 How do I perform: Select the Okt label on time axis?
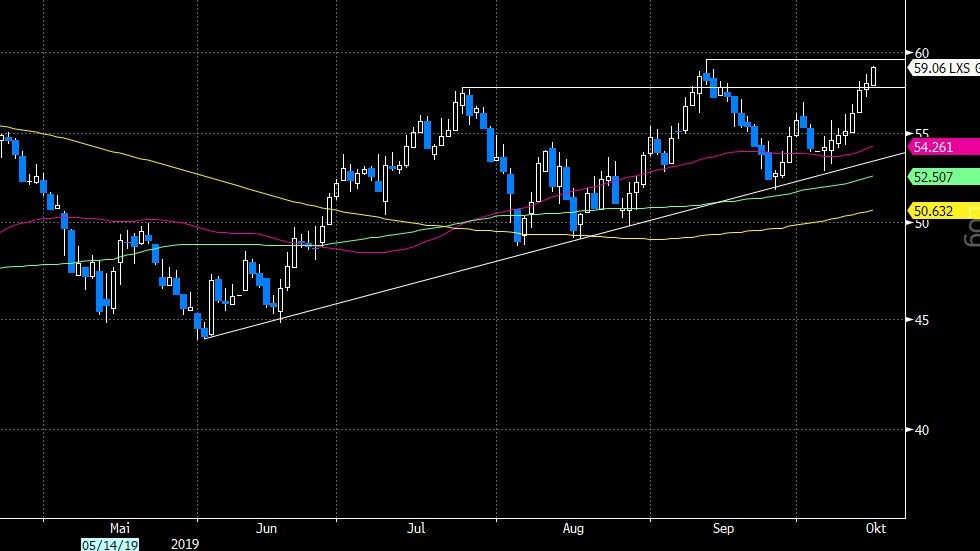pyautogui.click(x=876, y=529)
